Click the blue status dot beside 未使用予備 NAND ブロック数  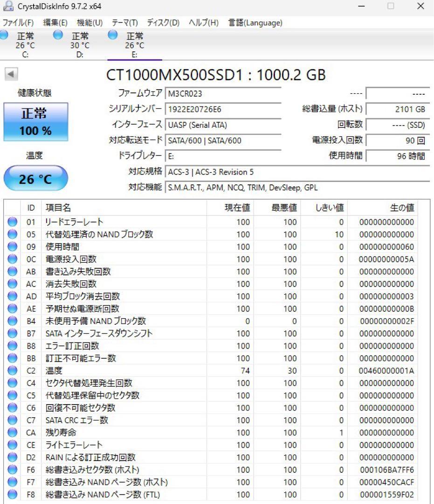tap(13, 321)
